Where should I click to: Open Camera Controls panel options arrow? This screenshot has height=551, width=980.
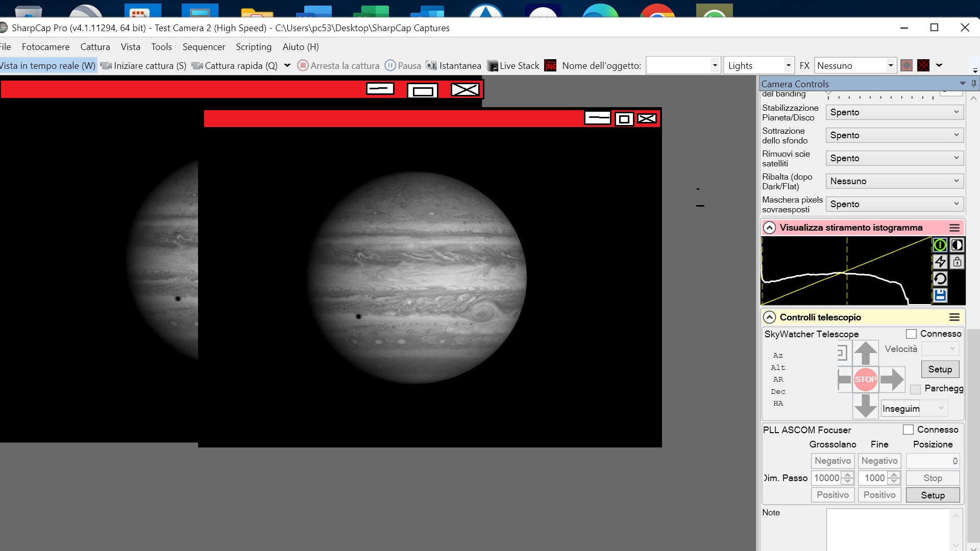click(x=963, y=84)
